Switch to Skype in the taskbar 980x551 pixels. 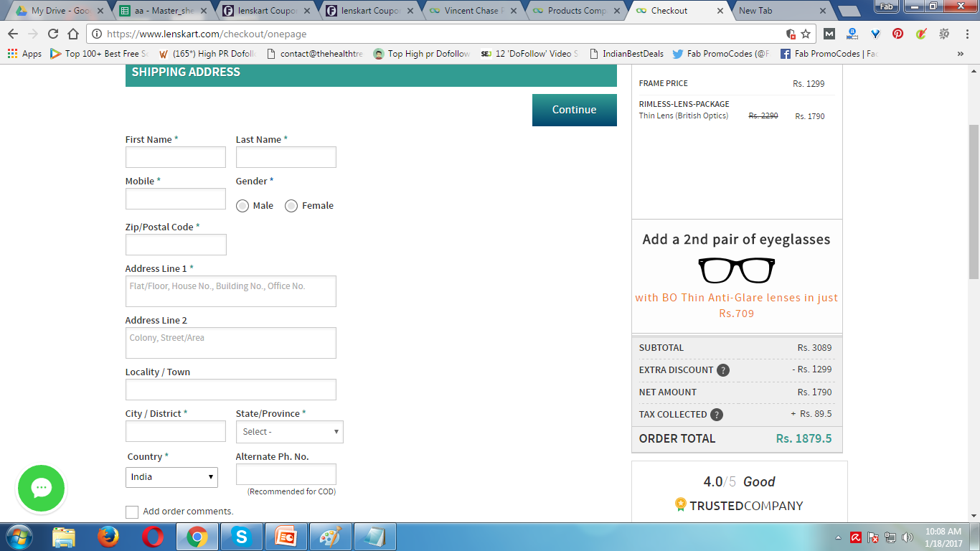tap(241, 537)
